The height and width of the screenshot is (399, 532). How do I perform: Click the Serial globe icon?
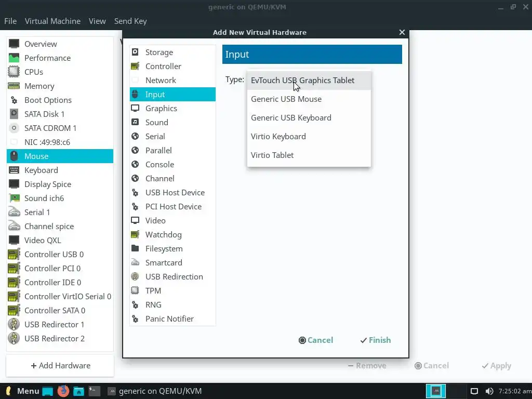coord(135,136)
